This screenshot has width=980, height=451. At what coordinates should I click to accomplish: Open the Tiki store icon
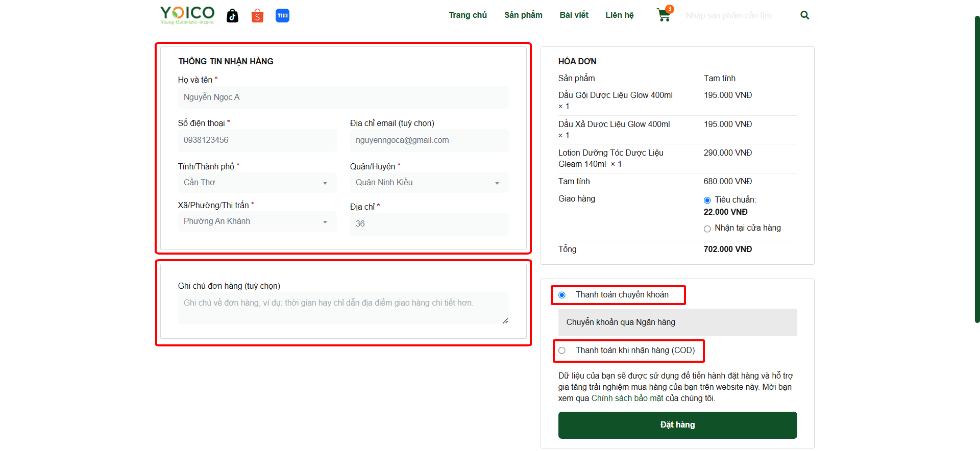pos(282,16)
